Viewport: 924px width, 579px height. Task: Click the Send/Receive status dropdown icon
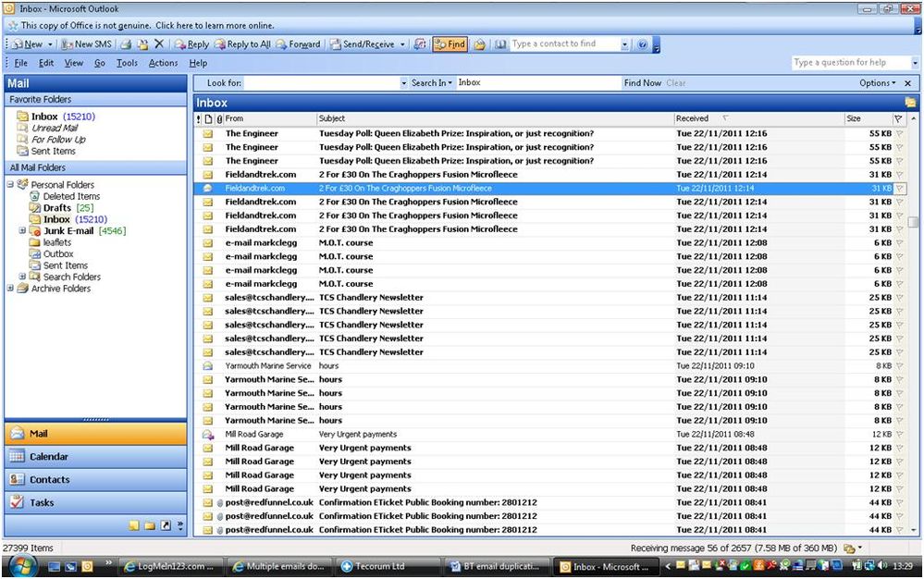click(852, 548)
